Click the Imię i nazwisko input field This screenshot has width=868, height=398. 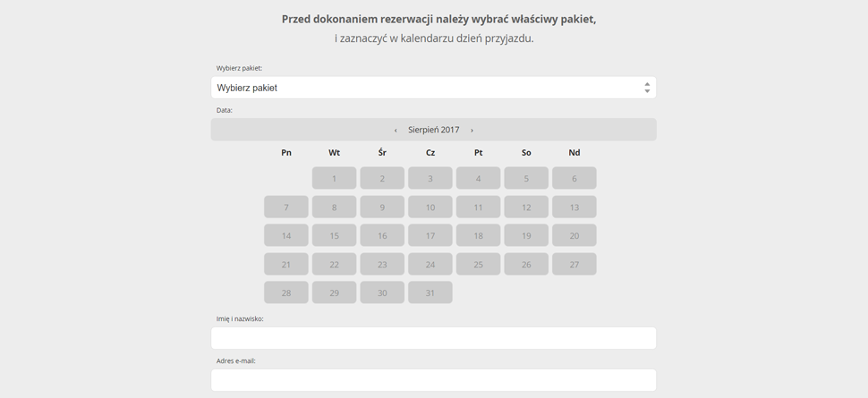pos(433,338)
